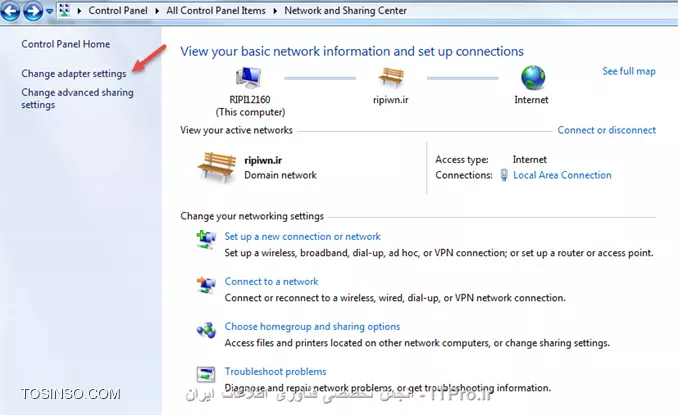
Task: Open Change advanced sharing settings
Action: [x=77, y=99]
